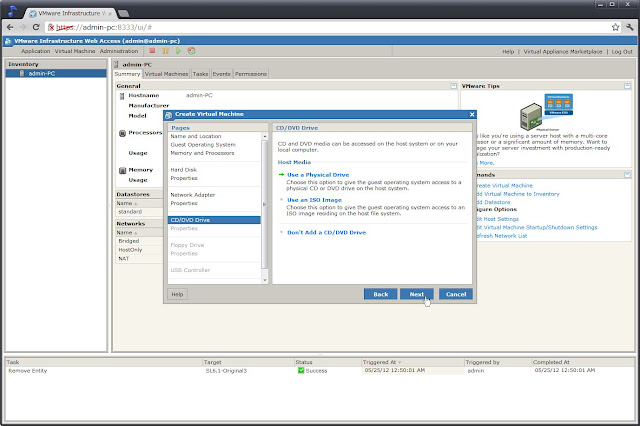Open a new browser tab
This screenshot has height=426, width=640.
(x=123, y=13)
